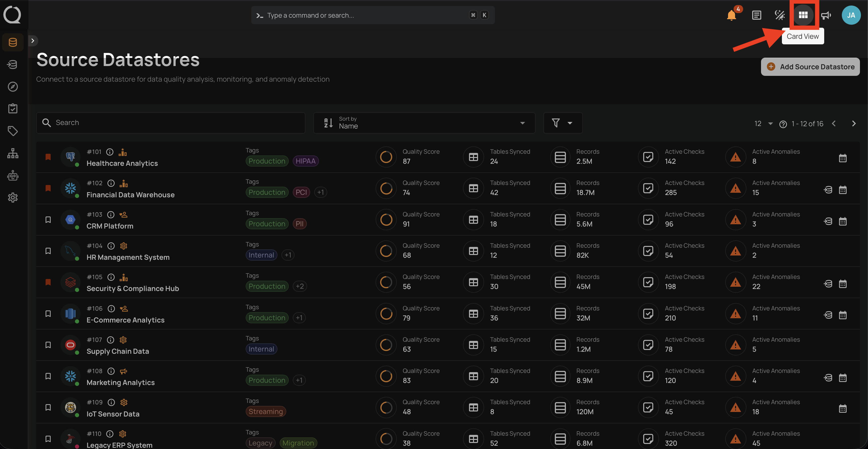Screen dimensions: 868x449
Task: Toggle the bookmark on Security & Compliance Hub
Action: (48, 282)
